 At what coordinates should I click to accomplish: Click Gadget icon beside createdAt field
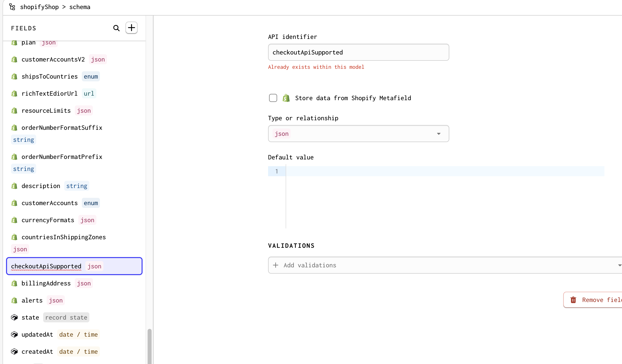click(x=14, y=352)
